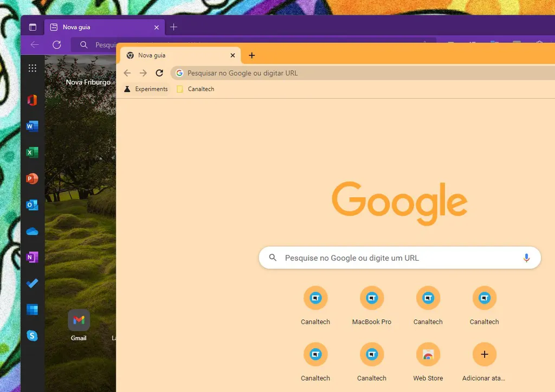555x392 pixels.
Task: Open Microsoft To Do from the sidebar
Action: pos(32,283)
